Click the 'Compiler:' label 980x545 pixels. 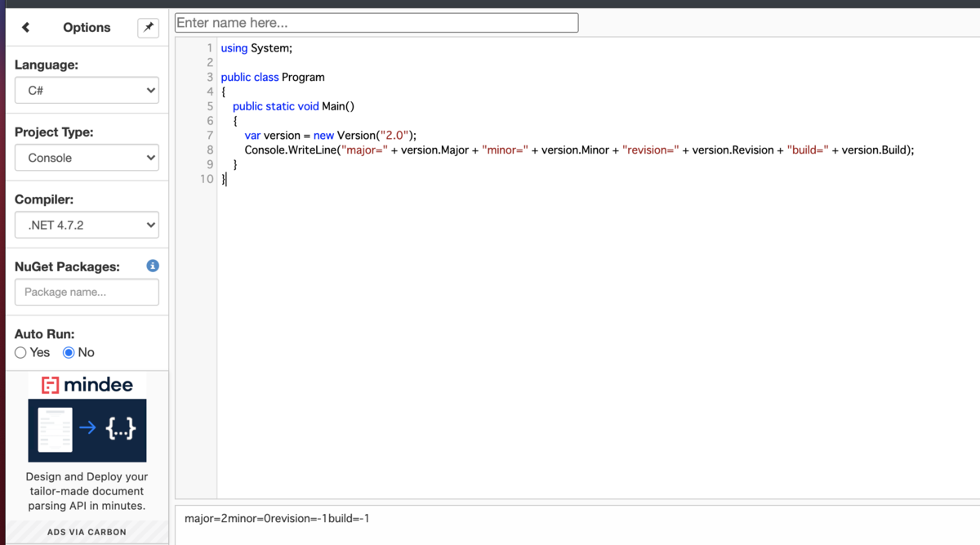[44, 199]
